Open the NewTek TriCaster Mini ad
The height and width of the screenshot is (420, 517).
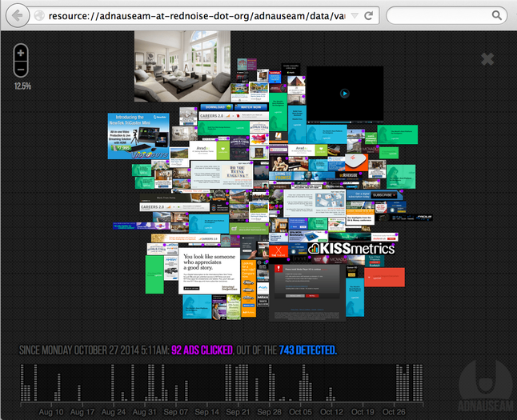click(x=138, y=136)
